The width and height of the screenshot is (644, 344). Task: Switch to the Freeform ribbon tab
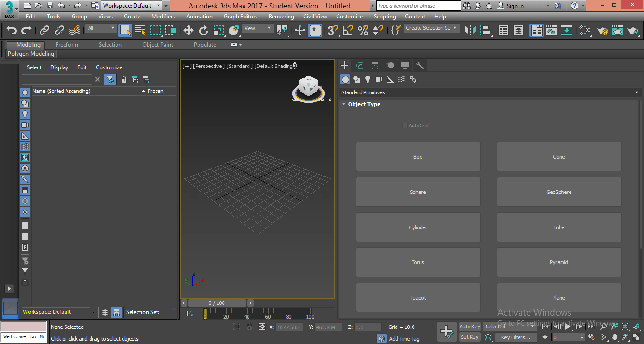coord(67,45)
